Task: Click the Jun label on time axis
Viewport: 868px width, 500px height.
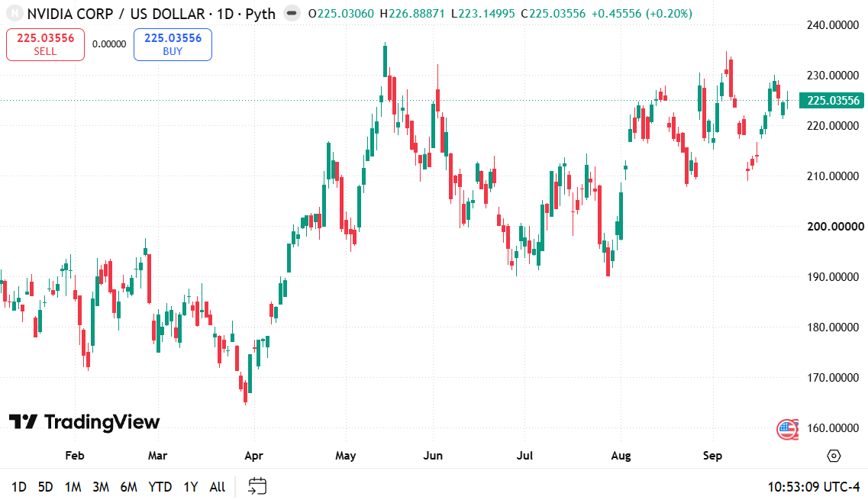Action: point(433,456)
